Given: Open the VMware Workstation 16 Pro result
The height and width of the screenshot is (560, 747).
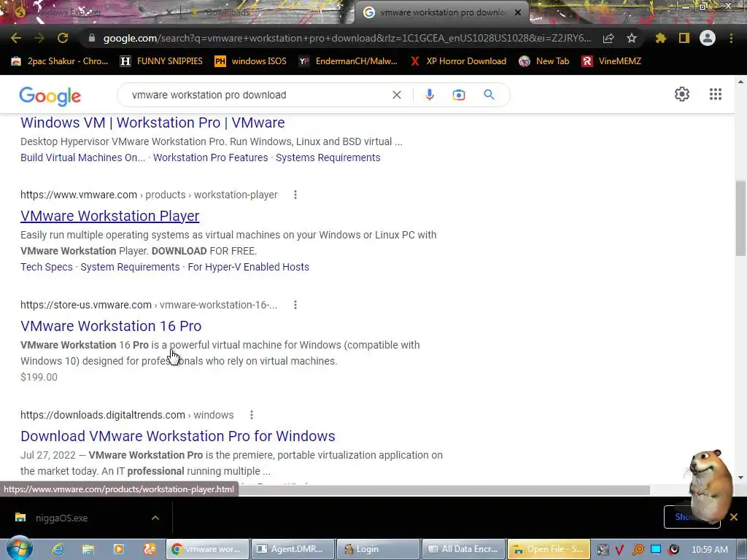Looking at the screenshot, I should click(111, 326).
